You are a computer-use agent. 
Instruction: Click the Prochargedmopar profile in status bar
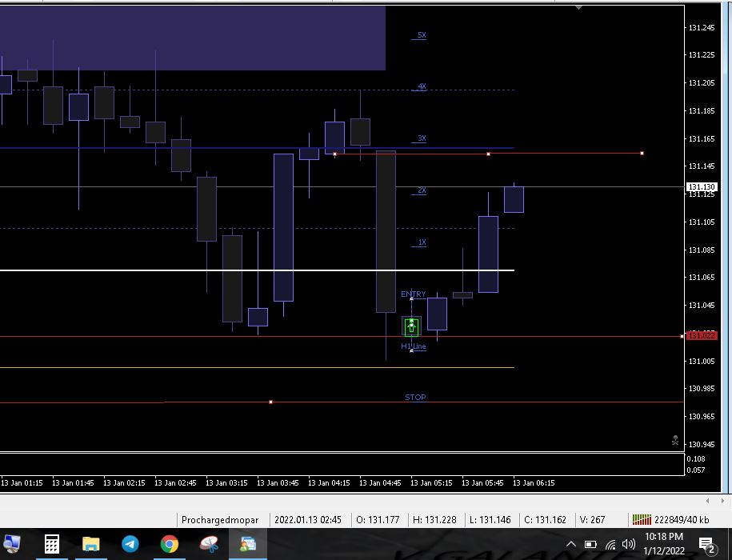click(220, 519)
